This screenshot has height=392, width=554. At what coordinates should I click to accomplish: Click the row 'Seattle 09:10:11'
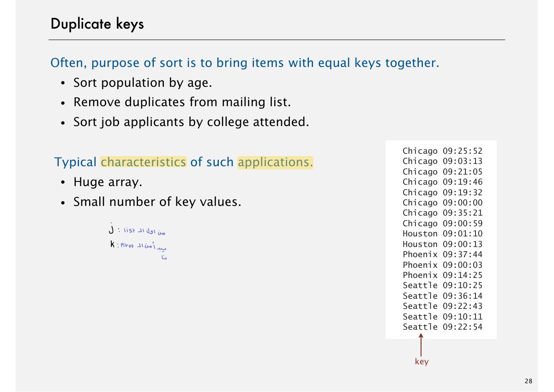pyautogui.click(x=442, y=317)
